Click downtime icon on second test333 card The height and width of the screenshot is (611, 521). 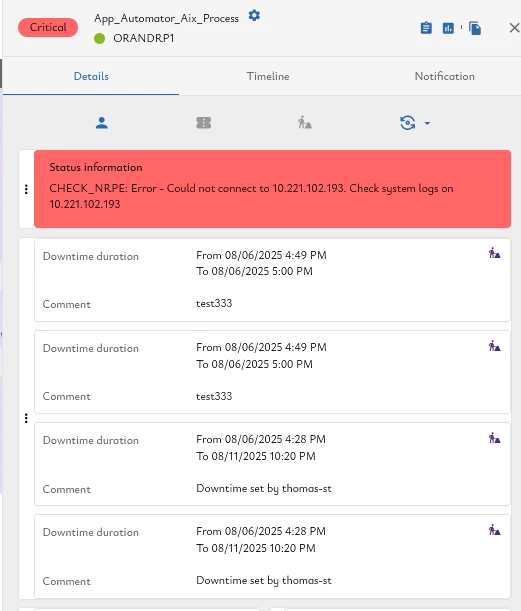click(x=495, y=346)
